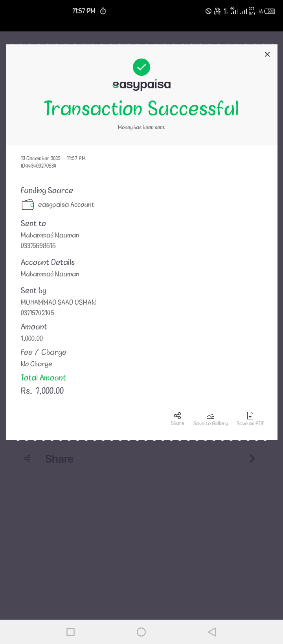This screenshot has height=644, width=283.
Task: Tap the Save to Gallery image icon
Action: [210, 415]
